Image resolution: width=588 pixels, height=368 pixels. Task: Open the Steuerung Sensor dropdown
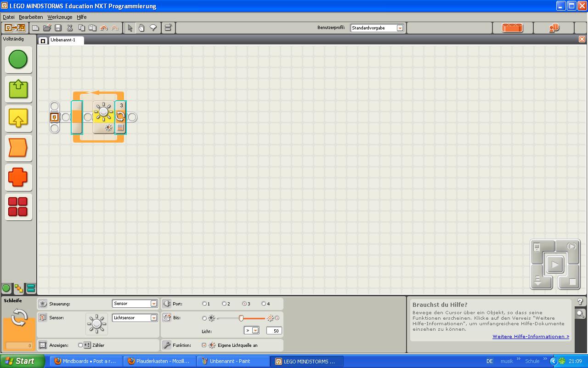pyautogui.click(x=153, y=304)
